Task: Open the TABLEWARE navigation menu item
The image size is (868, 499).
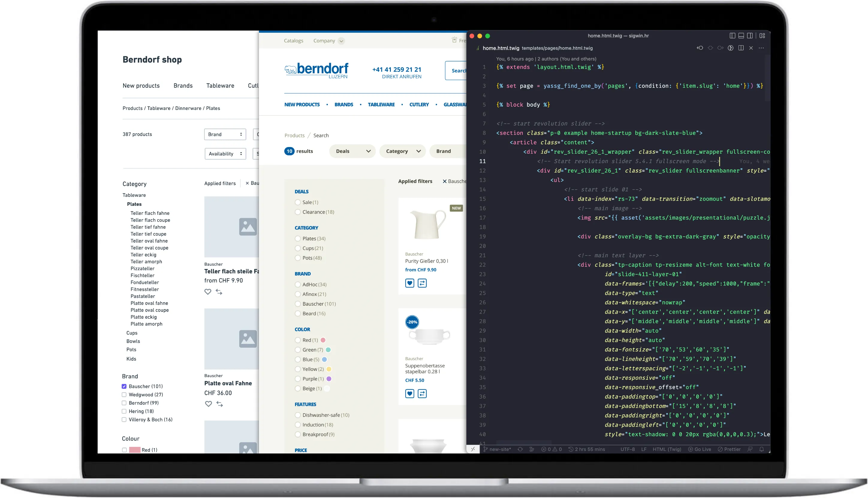Action: pyautogui.click(x=381, y=105)
